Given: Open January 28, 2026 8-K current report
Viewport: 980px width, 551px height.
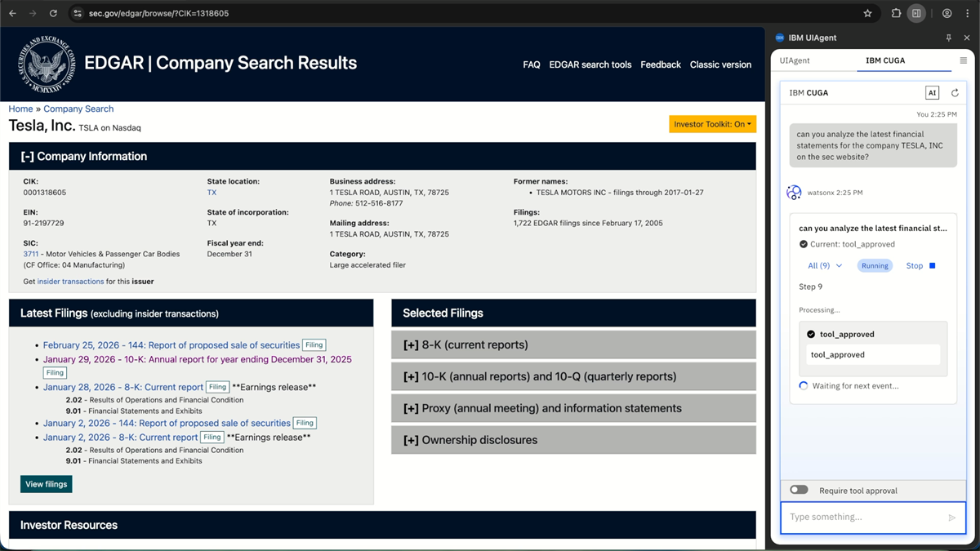Looking at the screenshot, I should (123, 387).
